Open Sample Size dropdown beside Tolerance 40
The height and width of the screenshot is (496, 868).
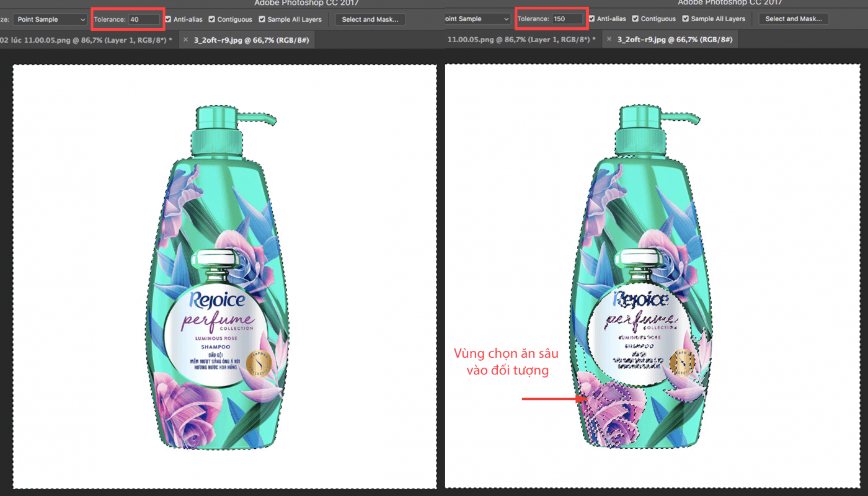click(50, 19)
